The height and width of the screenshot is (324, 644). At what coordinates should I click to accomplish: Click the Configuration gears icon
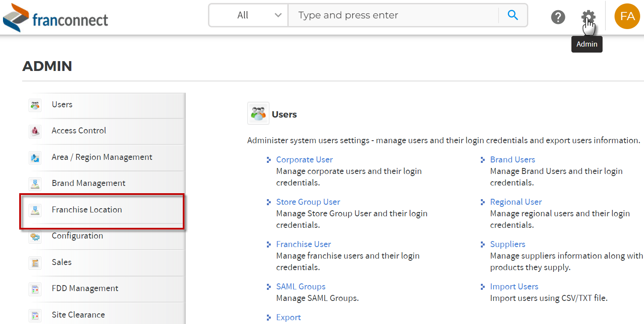35,236
